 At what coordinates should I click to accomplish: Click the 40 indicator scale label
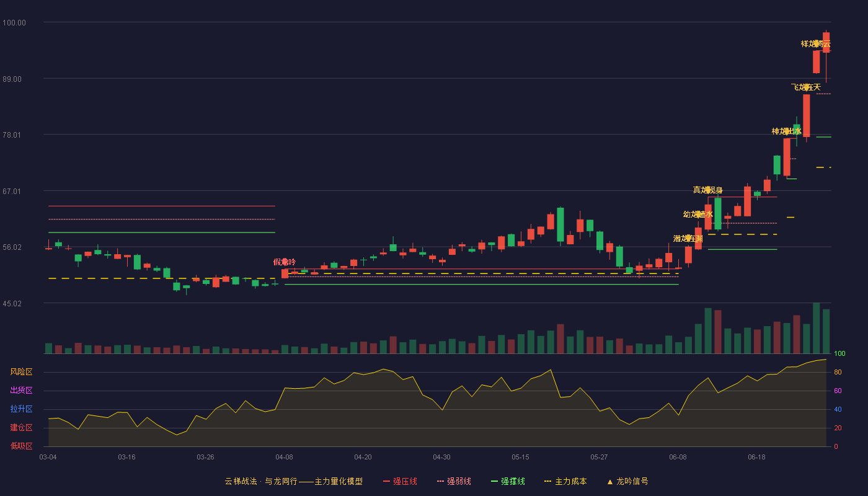pyautogui.click(x=838, y=410)
